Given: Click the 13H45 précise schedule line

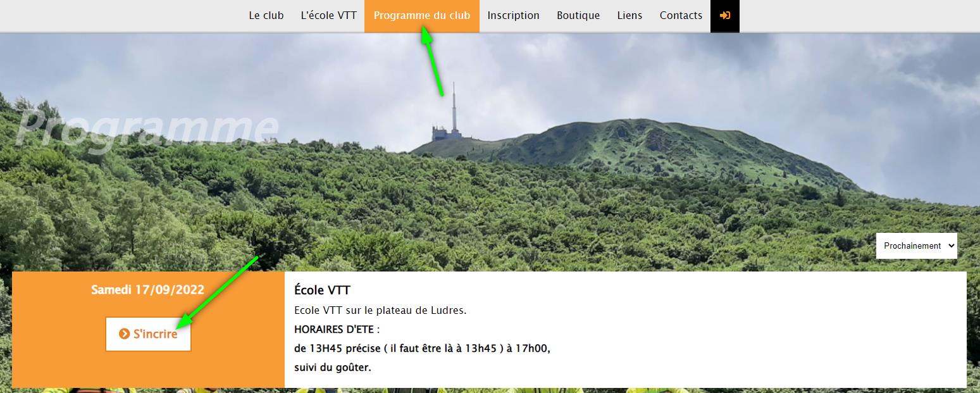Looking at the screenshot, I should click(x=423, y=348).
